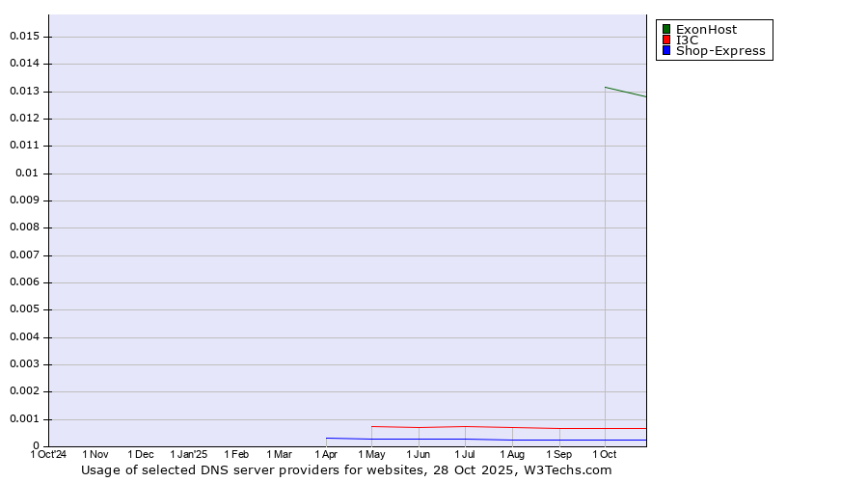The width and height of the screenshot is (868, 482).
Task: Click the W3Techs.com chart caption text
Action: click(x=346, y=470)
